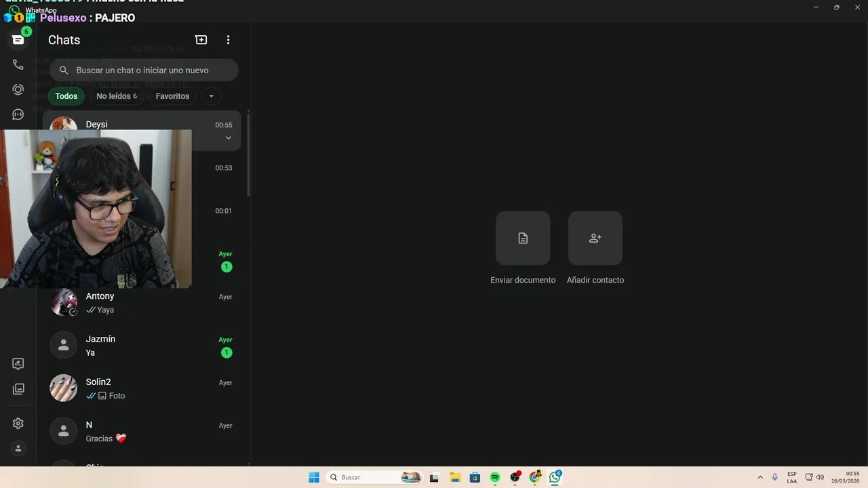Open Antony's profile picture
The image size is (868, 488).
(x=64, y=302)
